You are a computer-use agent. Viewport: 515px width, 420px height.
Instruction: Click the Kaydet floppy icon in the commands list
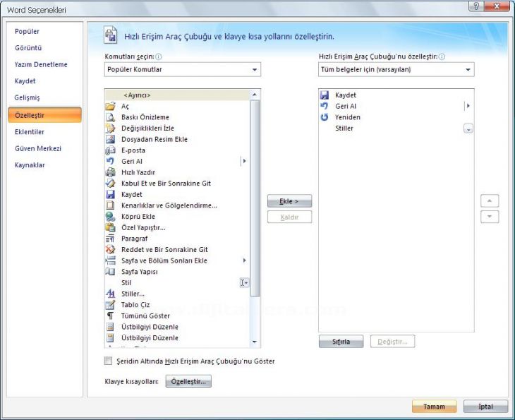(110, 195)
